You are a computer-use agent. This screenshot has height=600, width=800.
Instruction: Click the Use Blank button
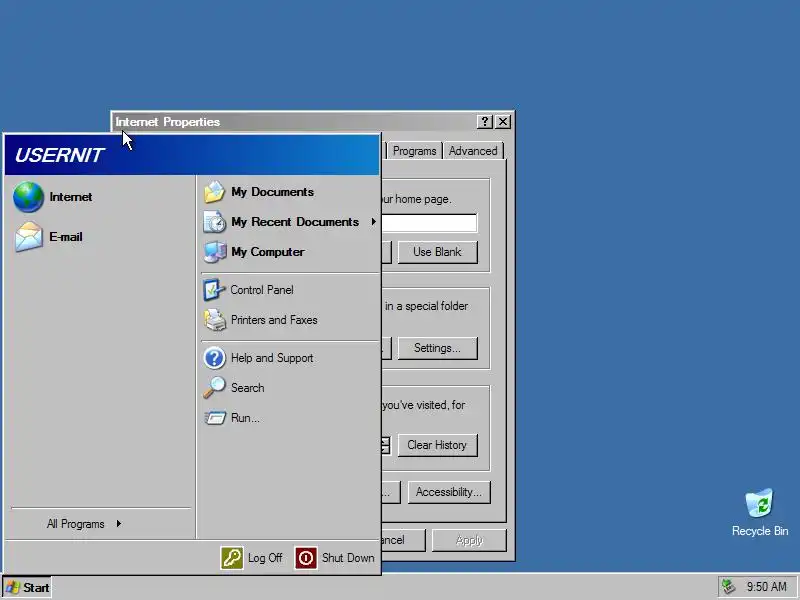point(438,252)
